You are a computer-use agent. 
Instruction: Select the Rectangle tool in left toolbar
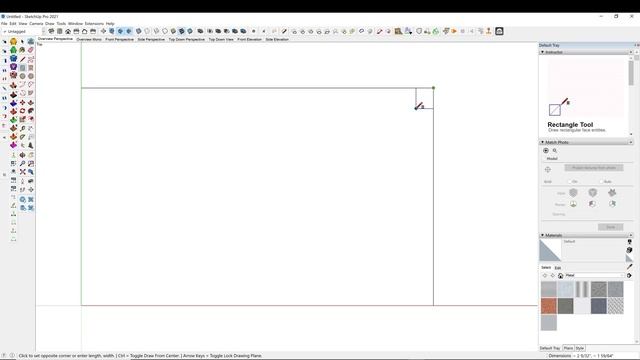pos(22,67)
